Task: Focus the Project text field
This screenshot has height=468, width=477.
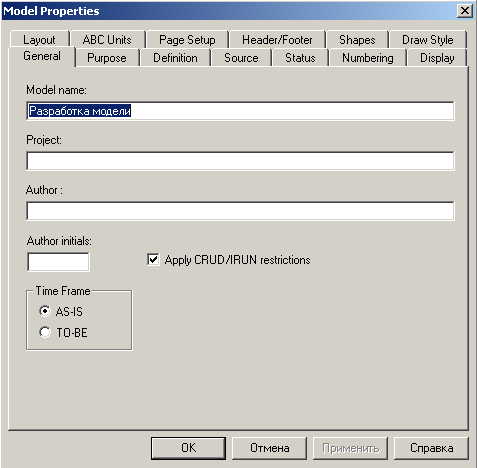Action: click(240, 161)
